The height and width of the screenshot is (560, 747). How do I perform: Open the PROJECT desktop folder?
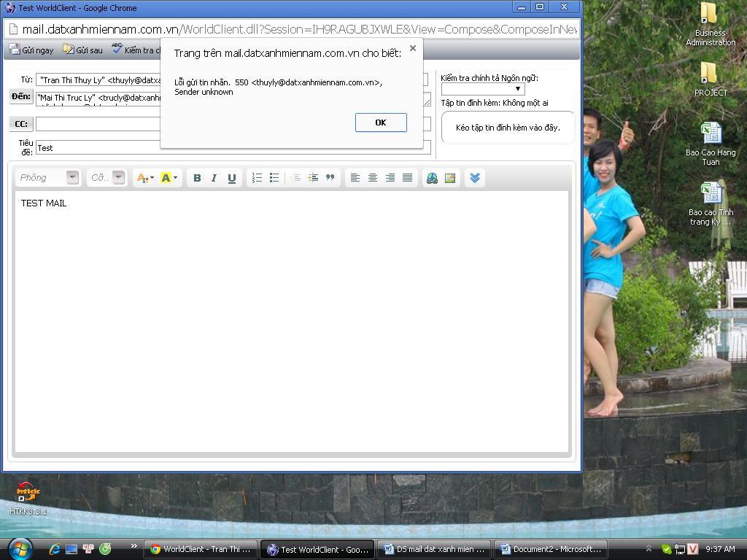point(710,79)
